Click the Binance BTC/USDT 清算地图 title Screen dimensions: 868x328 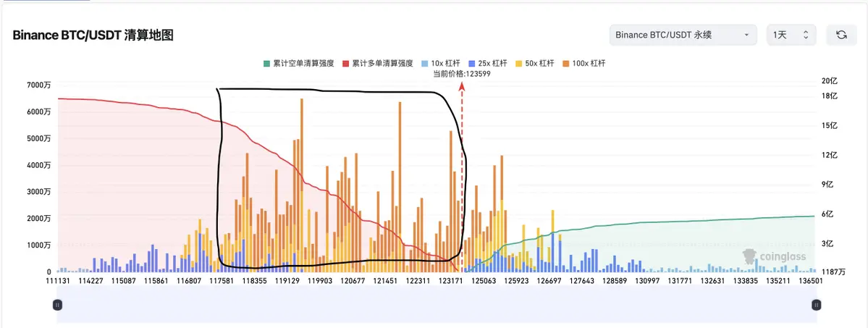pos(93,35)
